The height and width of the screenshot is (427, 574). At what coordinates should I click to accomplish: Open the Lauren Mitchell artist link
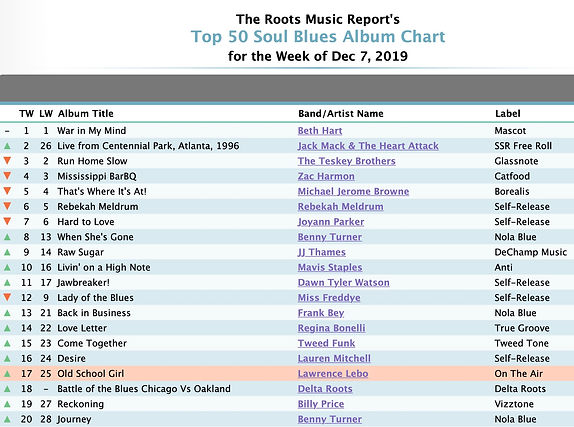click(x=334, y=359)
